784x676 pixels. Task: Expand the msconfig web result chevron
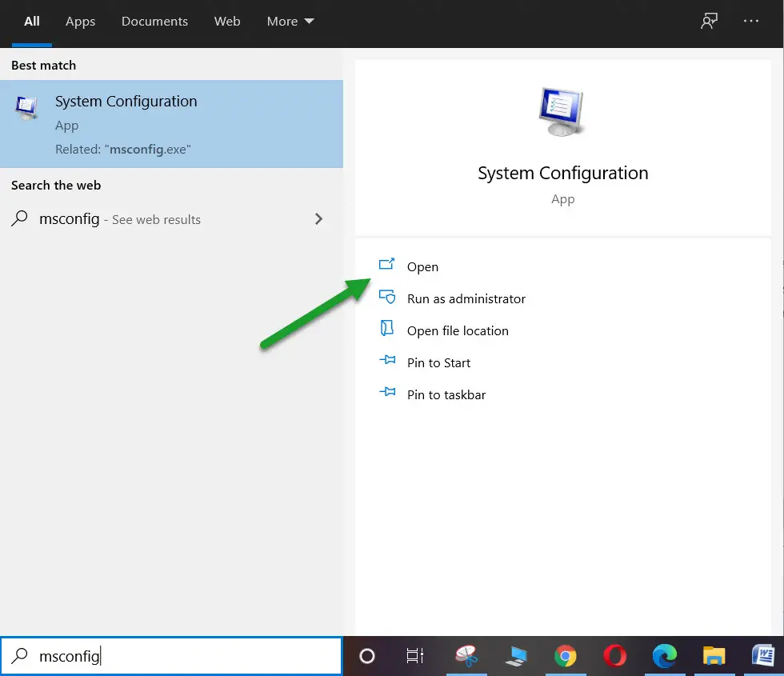point(318,219)
